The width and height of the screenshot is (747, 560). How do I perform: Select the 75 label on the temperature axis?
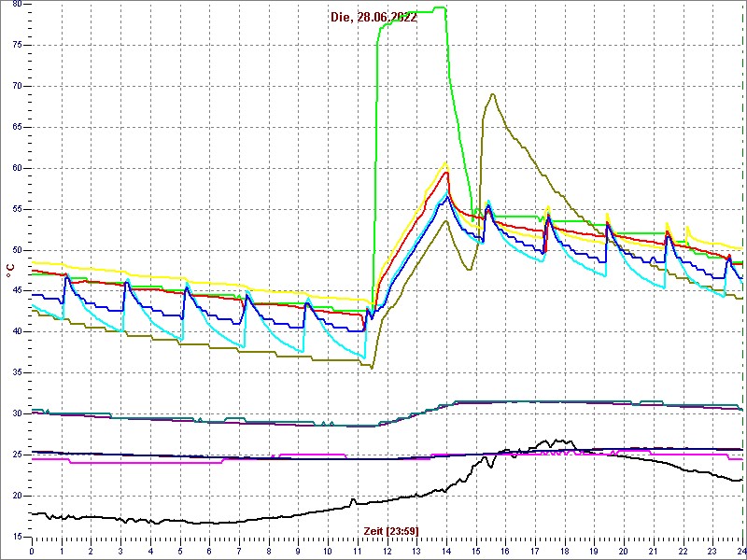[x=17, y=45]
